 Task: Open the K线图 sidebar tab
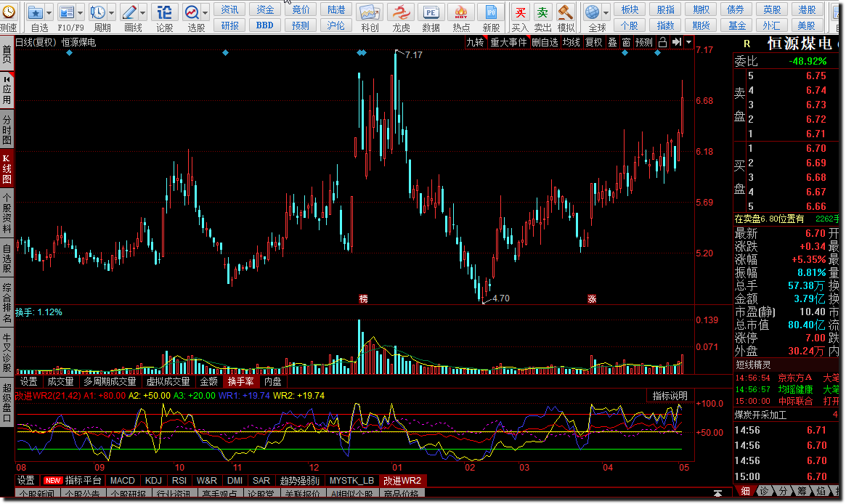pyautogui.click(x=7, y=169)
